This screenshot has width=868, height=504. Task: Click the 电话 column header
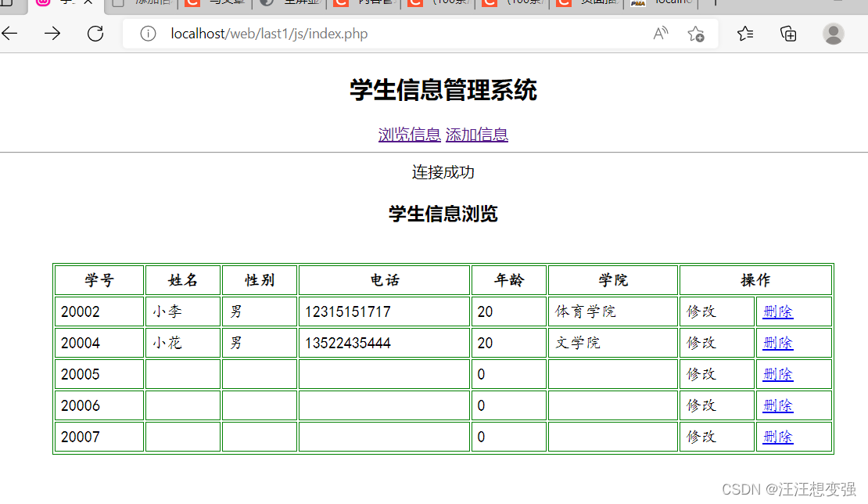coord(384,280)
